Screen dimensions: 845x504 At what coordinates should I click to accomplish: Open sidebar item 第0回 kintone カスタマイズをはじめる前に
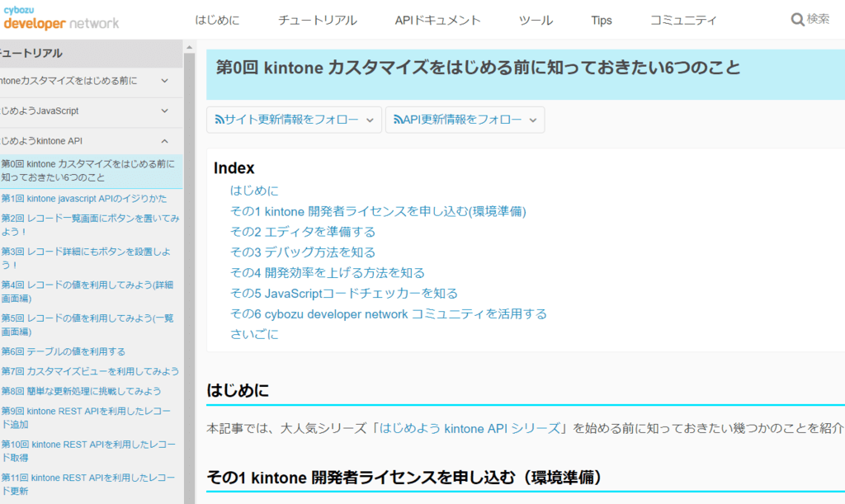tap(87, 171)
